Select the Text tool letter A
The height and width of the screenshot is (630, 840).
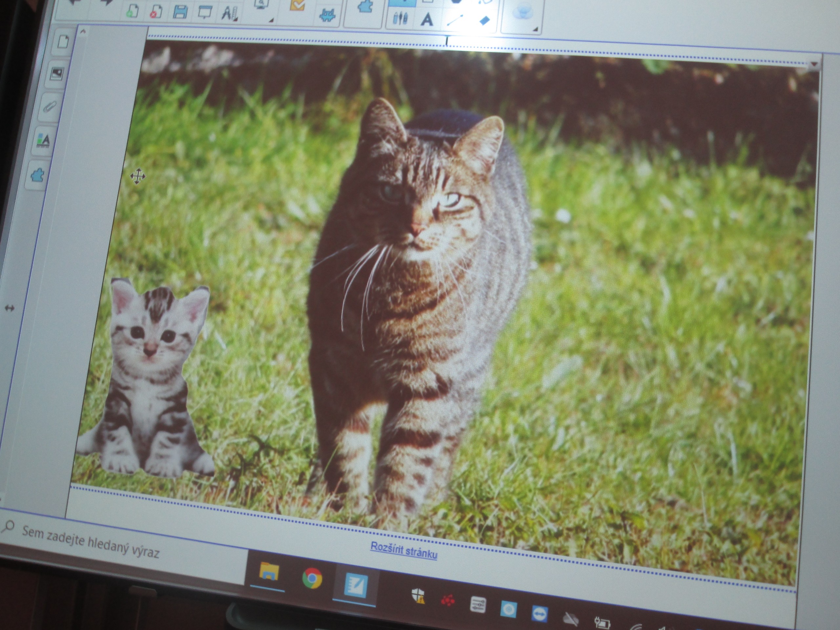pyautogui.click(x=427, y=19)
